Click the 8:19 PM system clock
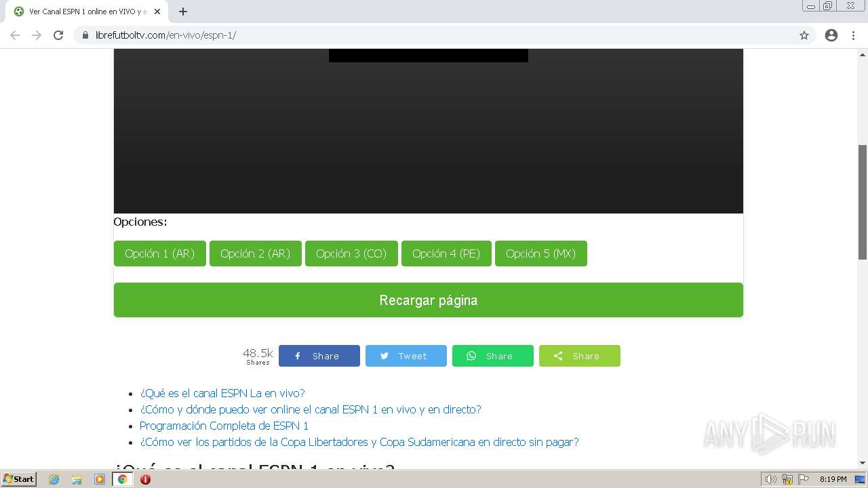The image size is (868, 488). tap(833, 479)
